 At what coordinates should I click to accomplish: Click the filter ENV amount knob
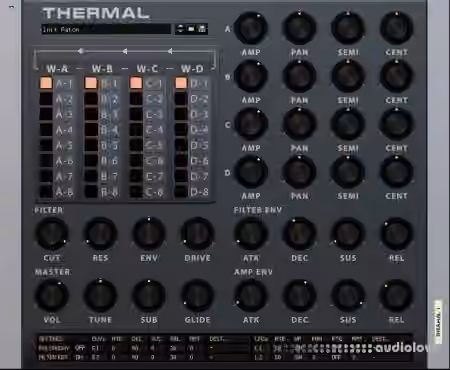149,234
